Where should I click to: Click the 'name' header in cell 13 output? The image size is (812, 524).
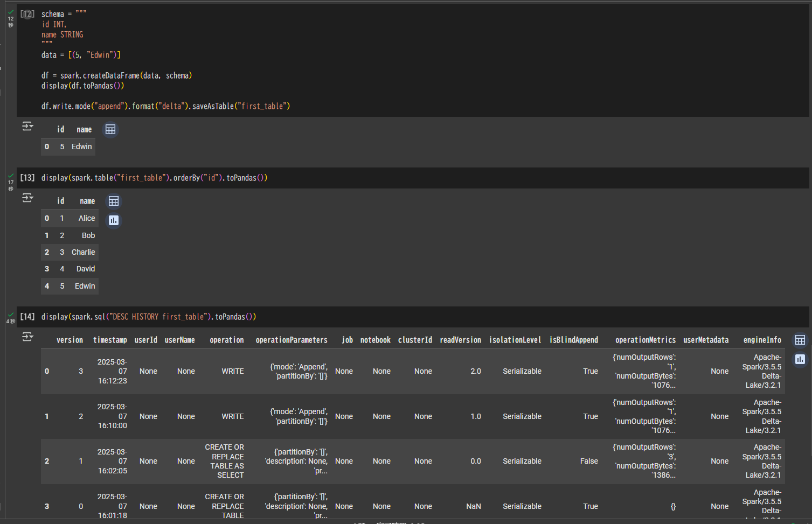(x=87, y=201)
